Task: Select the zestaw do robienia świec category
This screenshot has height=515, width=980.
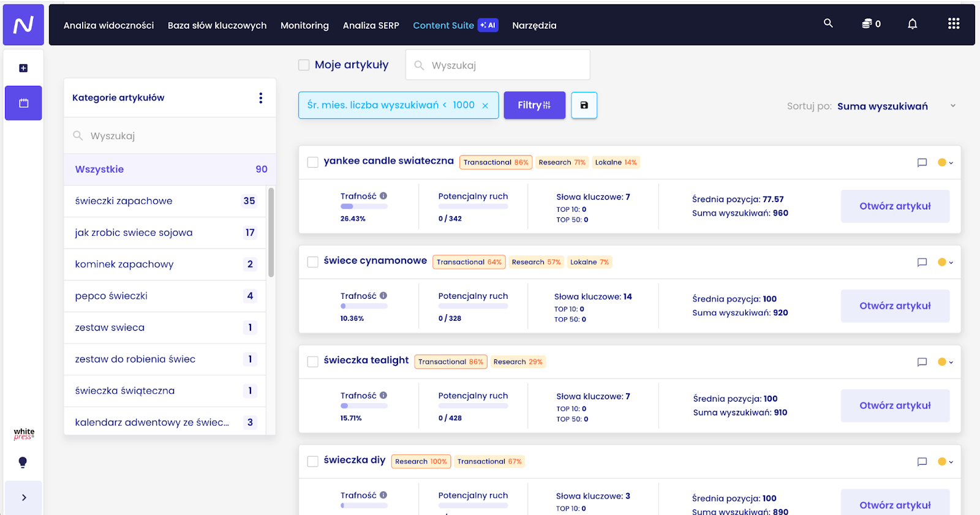Action: pyautogui.click(x=165, y=359)
